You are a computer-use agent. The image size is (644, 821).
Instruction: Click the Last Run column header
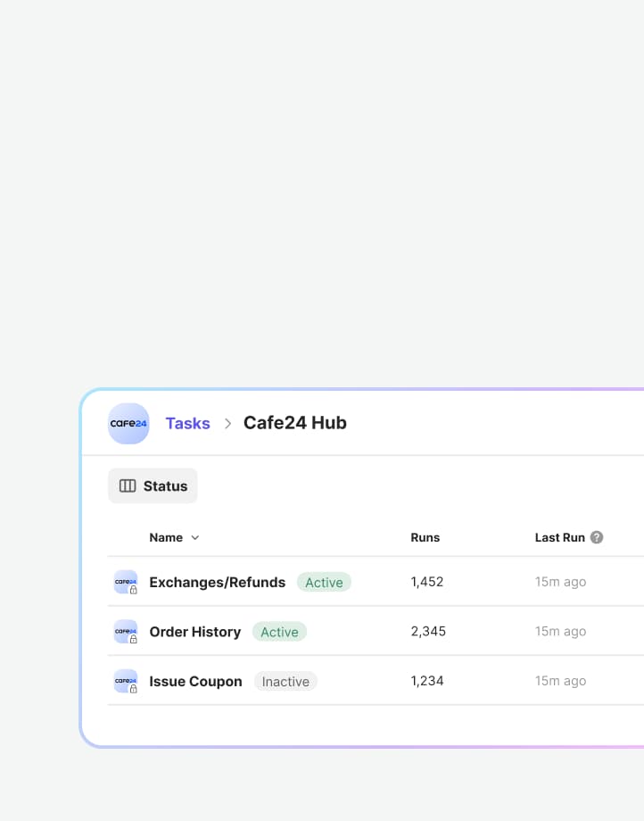559,537
